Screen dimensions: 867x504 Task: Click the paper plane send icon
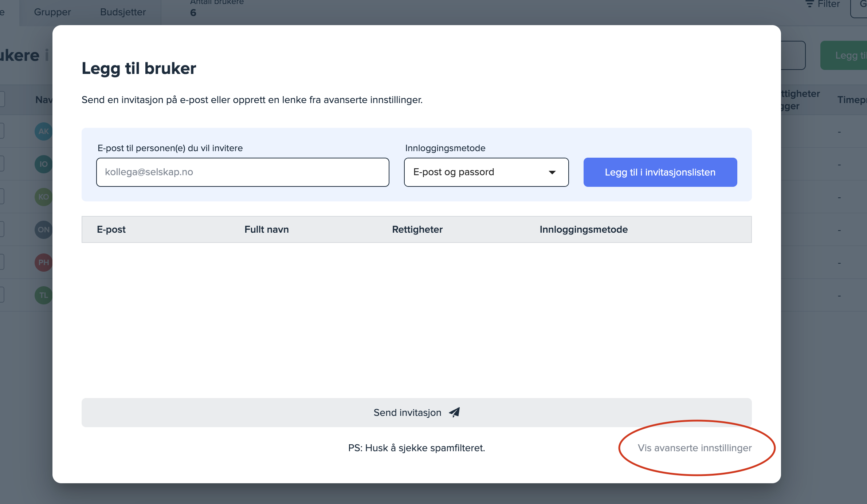point(454,412)
